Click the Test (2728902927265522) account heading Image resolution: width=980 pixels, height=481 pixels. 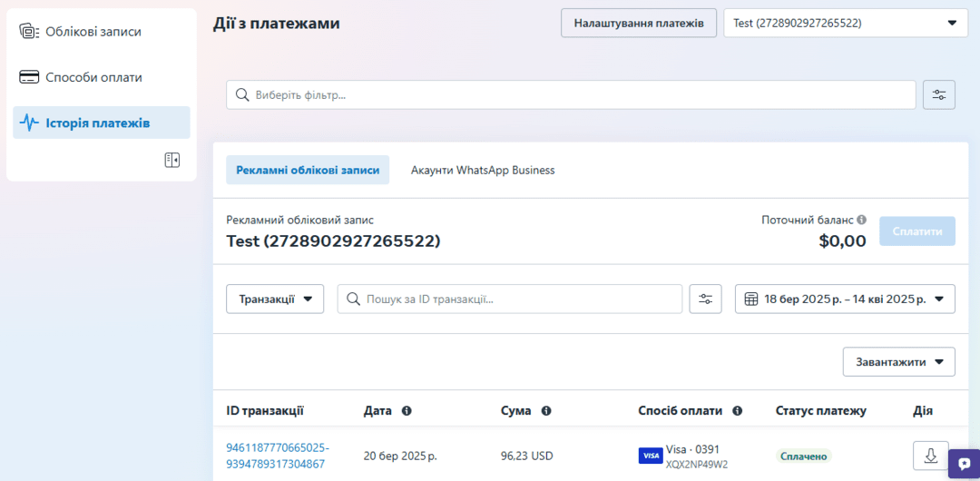[333, 240]
